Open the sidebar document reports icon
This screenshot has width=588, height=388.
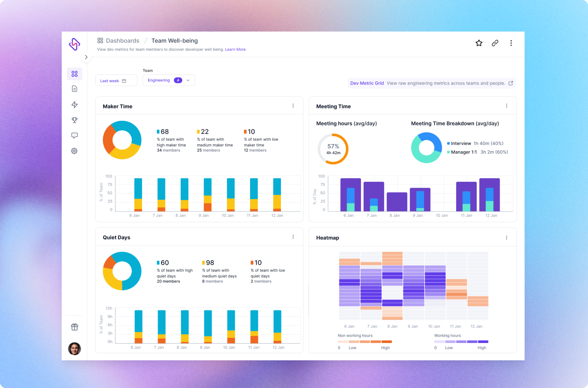point(74,89)
